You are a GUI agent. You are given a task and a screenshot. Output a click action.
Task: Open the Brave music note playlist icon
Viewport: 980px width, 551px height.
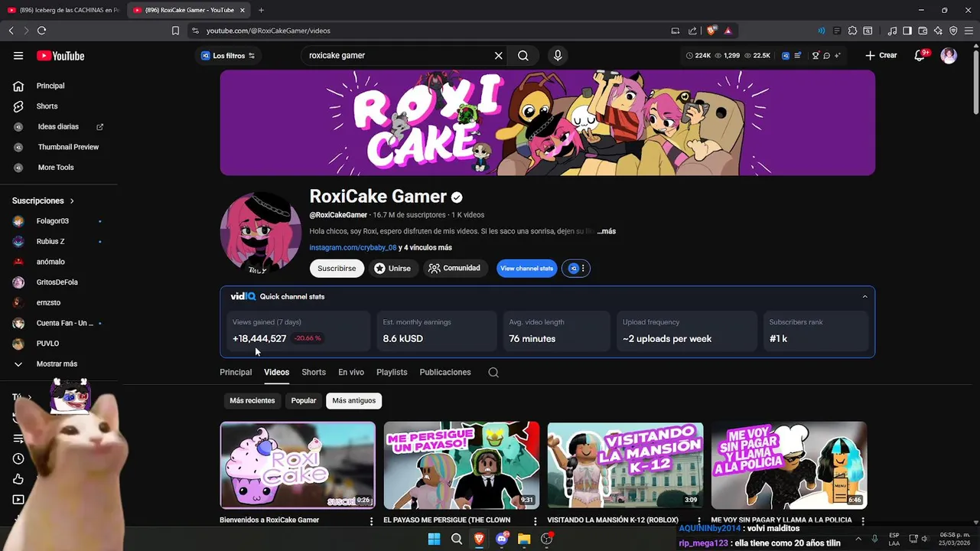[x=892, y=31]
